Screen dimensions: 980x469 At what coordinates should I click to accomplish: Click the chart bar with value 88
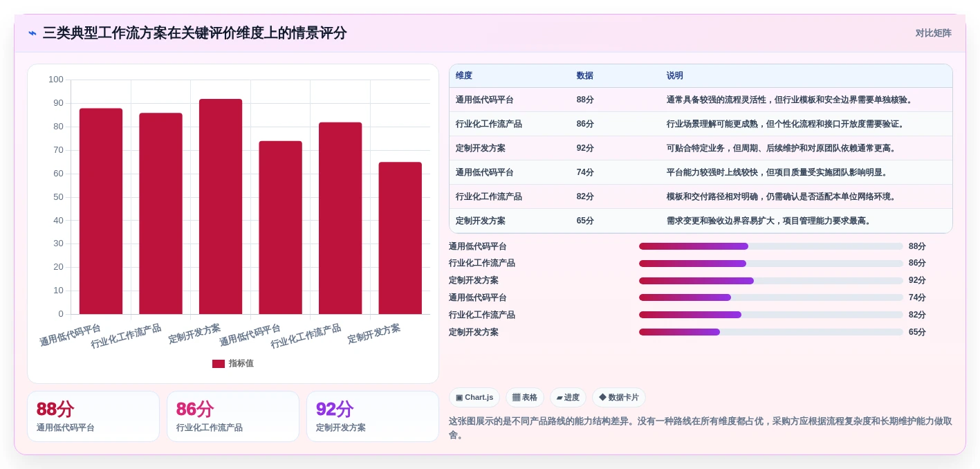tap(101, 211)
